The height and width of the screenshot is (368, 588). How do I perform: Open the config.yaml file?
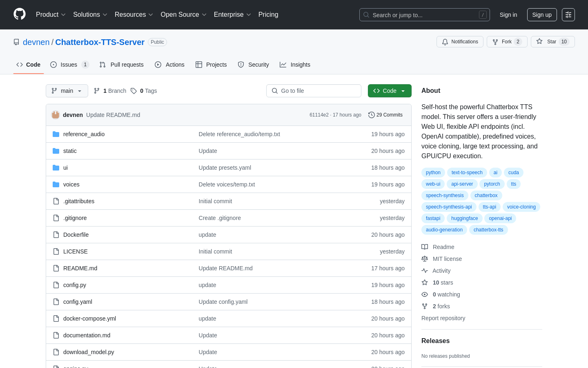[x=78, y=302]
